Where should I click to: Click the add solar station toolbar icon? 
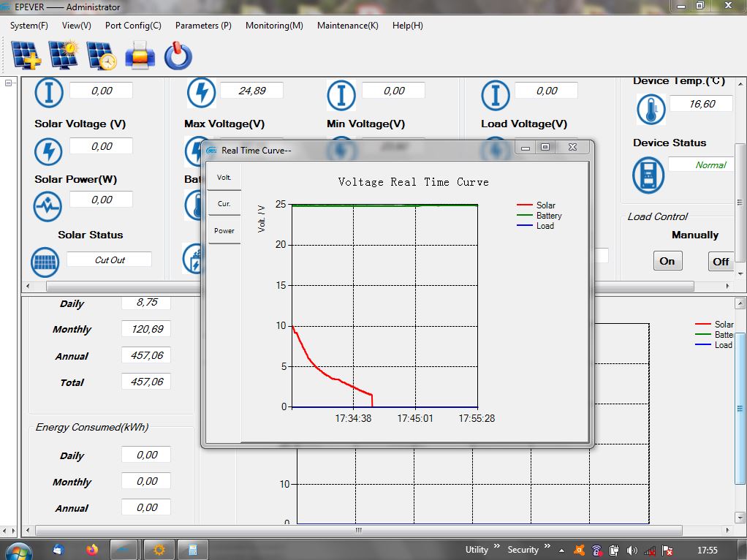point(27,55)
